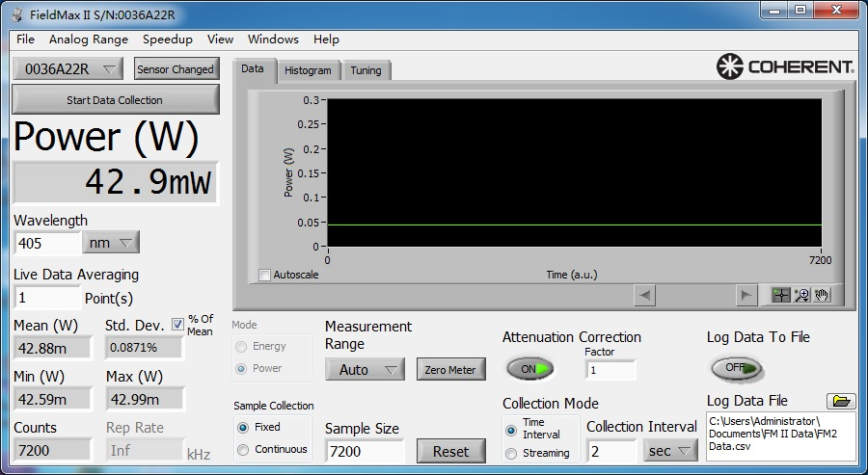868x475 pixels.
Task: Expand the wavelength nm unit dropdown
Action: coord(111,243)
